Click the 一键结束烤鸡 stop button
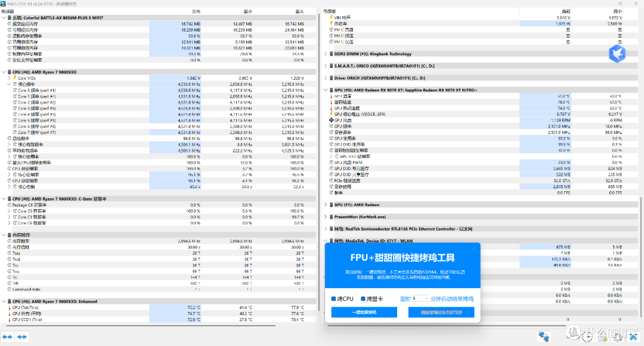 (364, 313)
